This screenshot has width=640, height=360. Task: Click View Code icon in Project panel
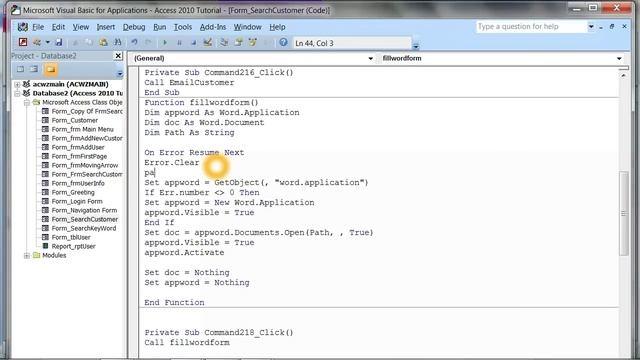20,69
